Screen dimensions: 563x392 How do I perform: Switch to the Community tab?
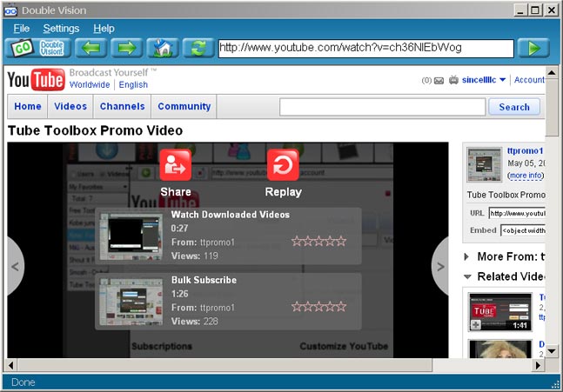tap(184, 107)
